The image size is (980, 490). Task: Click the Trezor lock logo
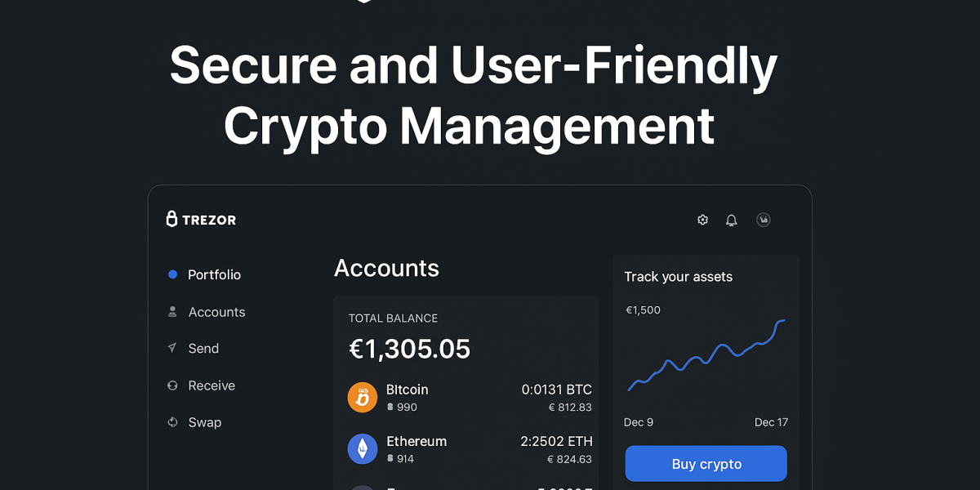click(171, 219)
